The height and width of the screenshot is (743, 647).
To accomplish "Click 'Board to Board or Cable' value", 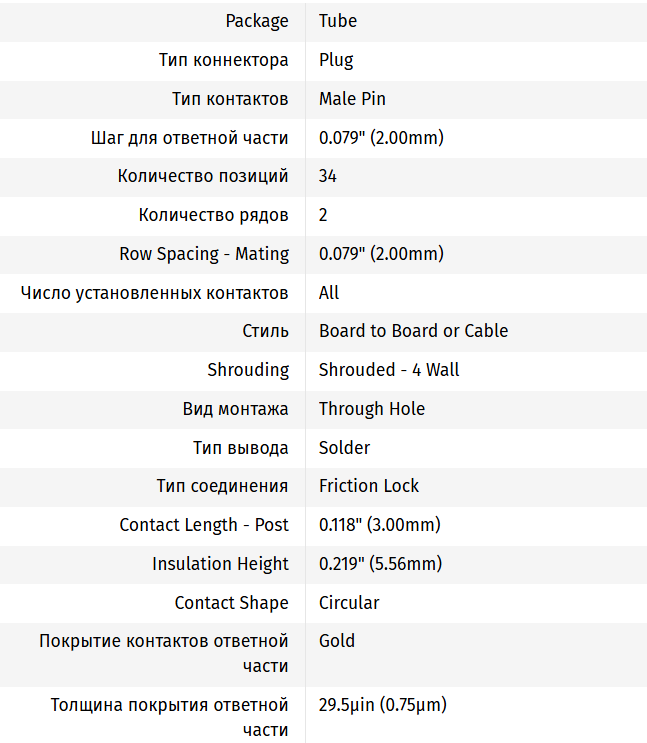I will tap(413, 331).
